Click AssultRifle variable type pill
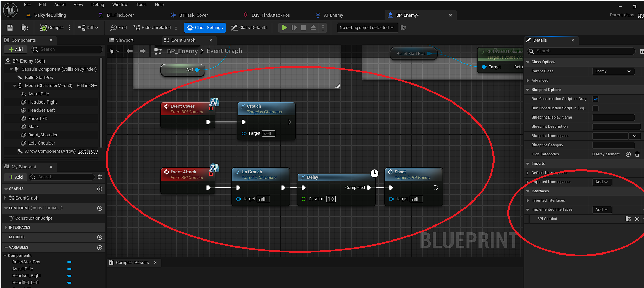The image size is (644, 288). pos(69,269)
